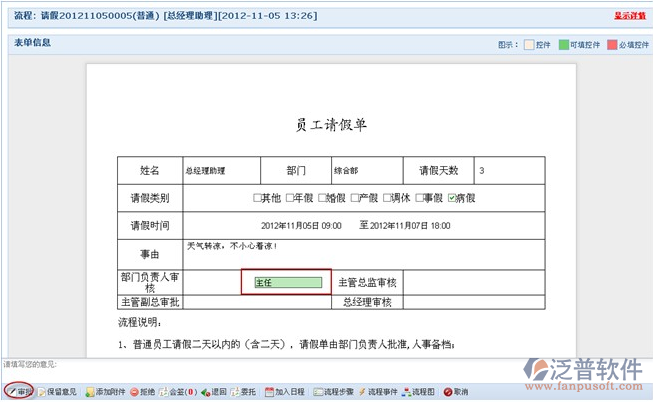Image resolution: width=653 pixels, height=402 pixels.
Task: Click the 委托 button label
Action: 248,392
